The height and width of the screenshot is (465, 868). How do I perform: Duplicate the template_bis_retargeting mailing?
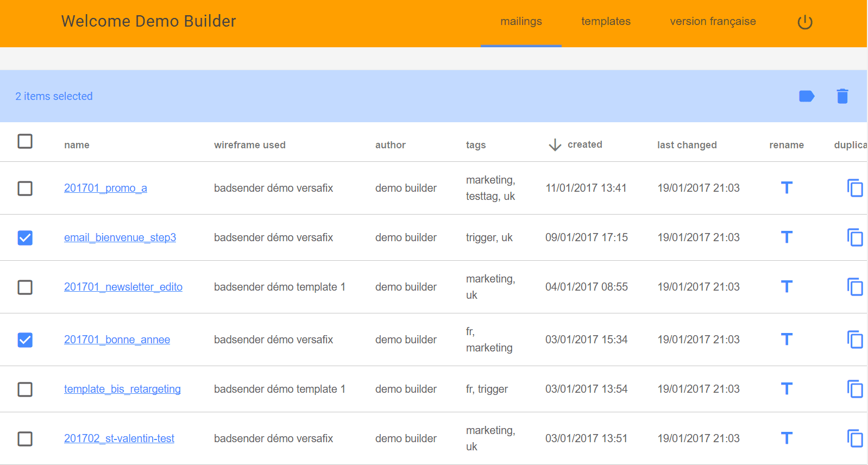pos(855,389)
